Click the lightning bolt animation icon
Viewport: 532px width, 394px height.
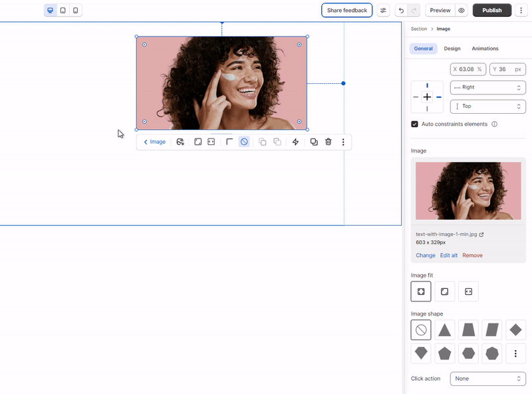click(296, 142)
